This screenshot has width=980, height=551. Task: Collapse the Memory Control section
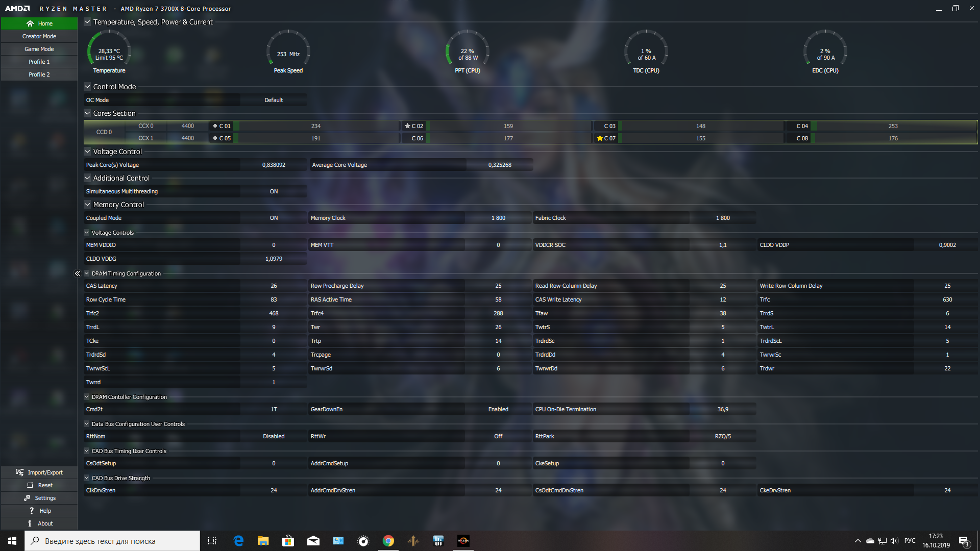tap(87, 205)
